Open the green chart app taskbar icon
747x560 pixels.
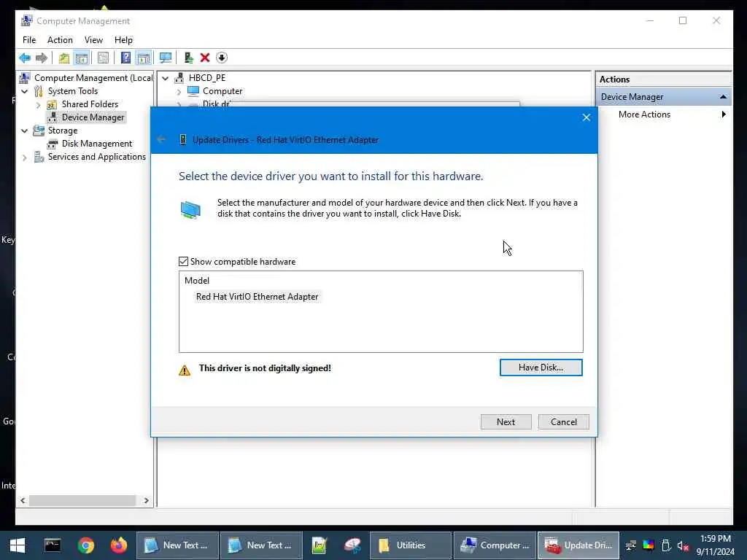point(320,545)
